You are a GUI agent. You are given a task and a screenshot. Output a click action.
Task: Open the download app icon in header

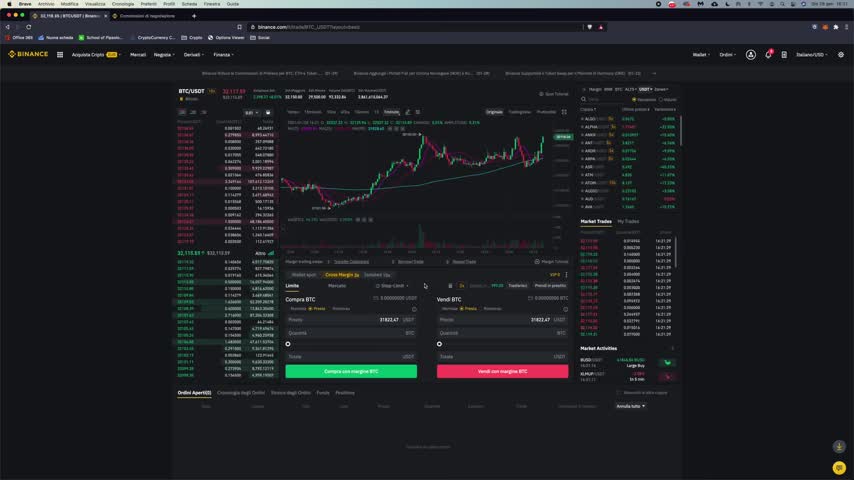pos(784,54)
